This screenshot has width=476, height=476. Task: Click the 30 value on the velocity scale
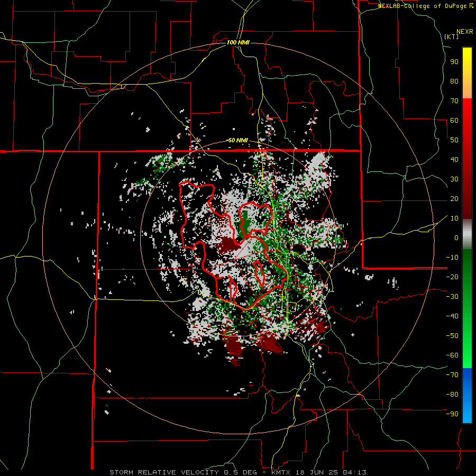[x=454, y=179]
